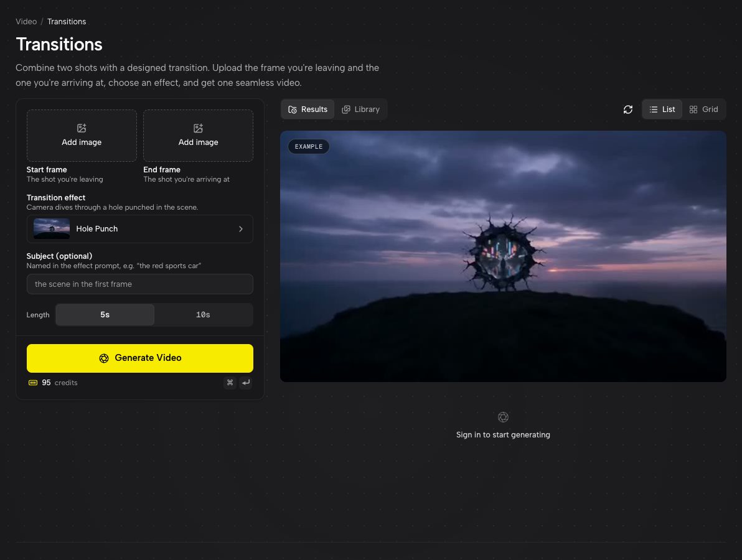Click the aperture icon above sign-in message

pos(503,417)
